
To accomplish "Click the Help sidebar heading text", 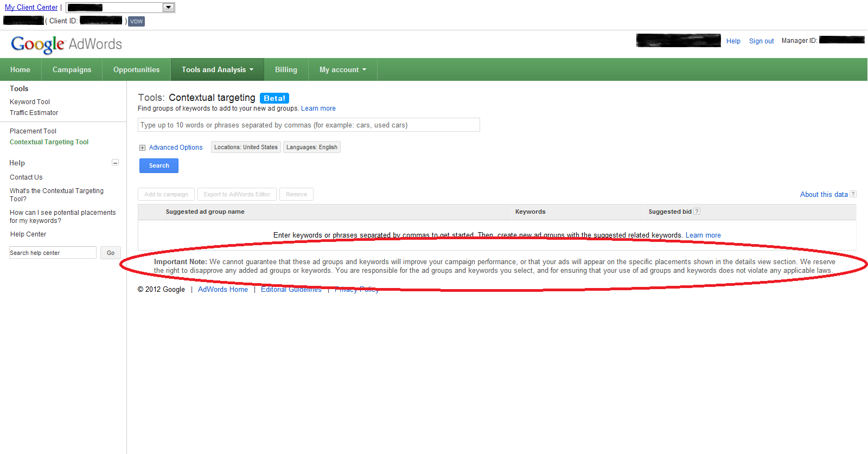I will coord(17,163).
